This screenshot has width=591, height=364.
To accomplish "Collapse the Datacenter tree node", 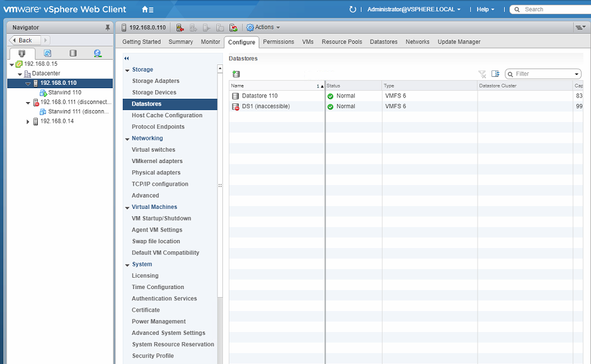I will click(x=20, y=74).
